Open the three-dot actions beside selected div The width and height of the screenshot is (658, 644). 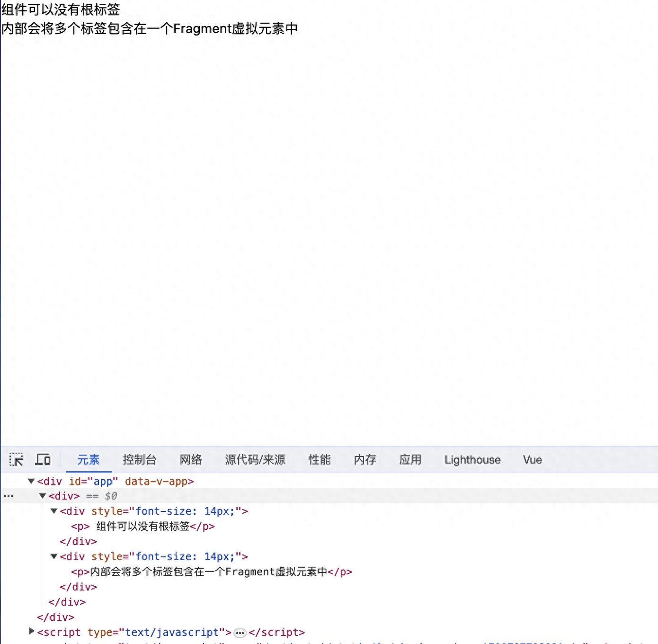[9, 496]
